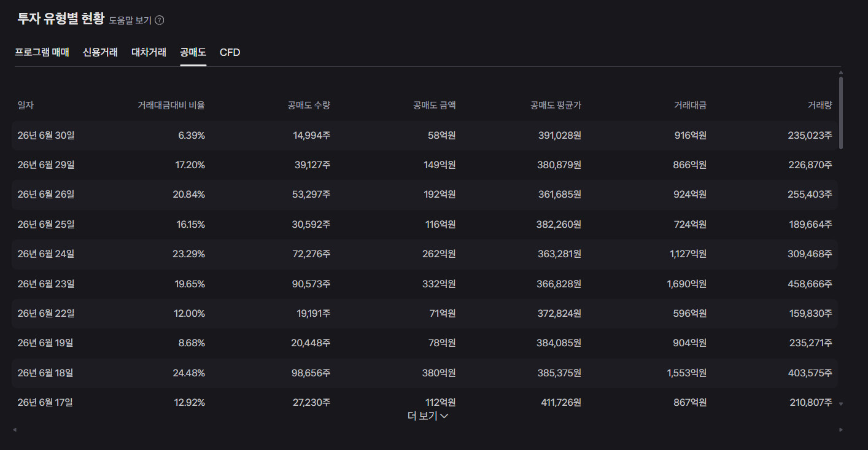Viewport: 868px width, 450px height.
Task: Click the 1,553억원 trading value cell
Action: click(687, 373)
